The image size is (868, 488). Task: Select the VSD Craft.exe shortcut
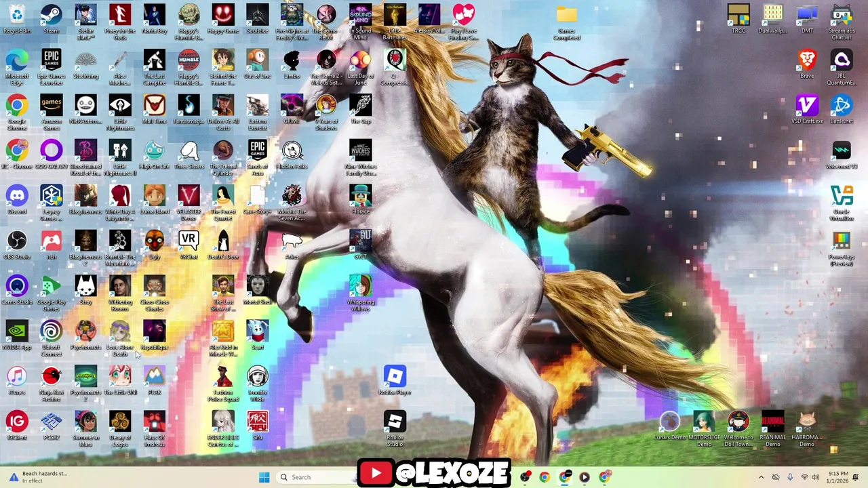(x=807, y=110)
